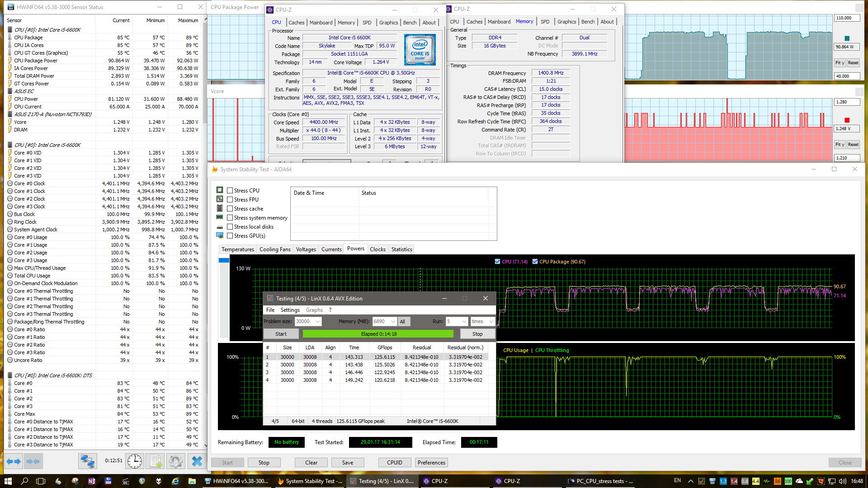Screen dimensions: 868x488
Task: Click the HWiNFO network computers icon
Action: pos(87,461)
